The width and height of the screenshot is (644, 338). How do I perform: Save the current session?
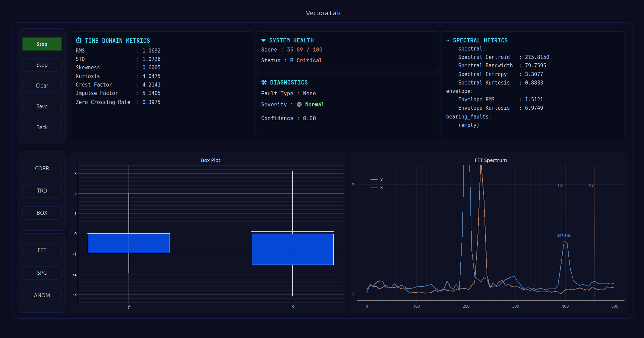(42, 106)
